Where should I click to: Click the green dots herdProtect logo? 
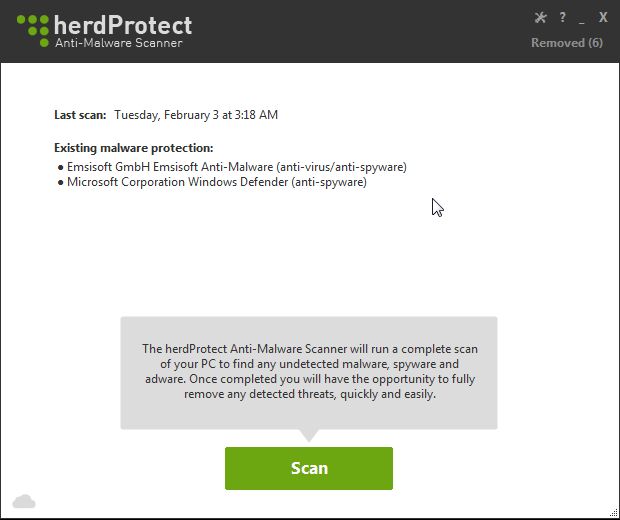[32, 29]
